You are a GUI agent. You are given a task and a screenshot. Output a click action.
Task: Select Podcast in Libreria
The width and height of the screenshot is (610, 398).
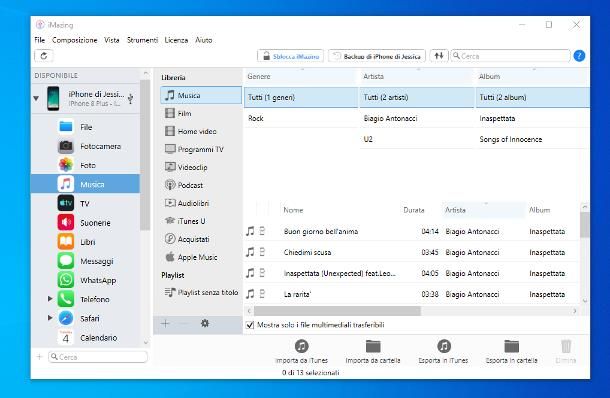(x=201, y=185)
